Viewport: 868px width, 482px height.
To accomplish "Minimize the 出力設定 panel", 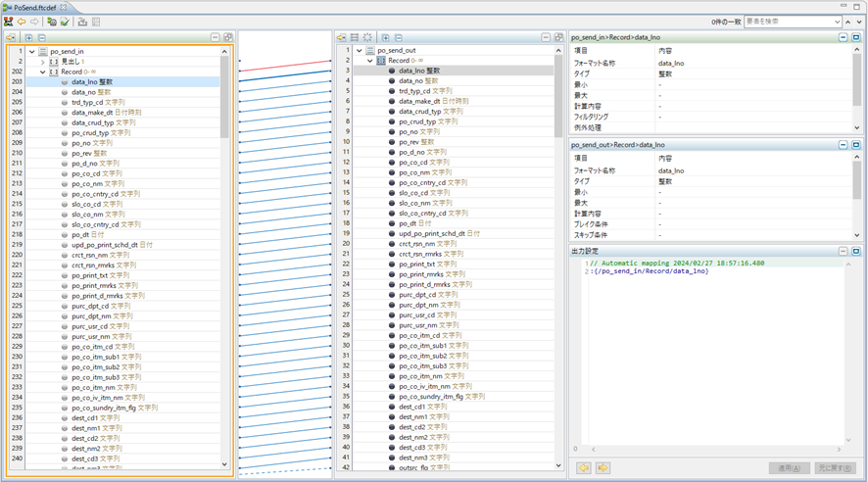I will pyautogui.click(x=843, y=251).
